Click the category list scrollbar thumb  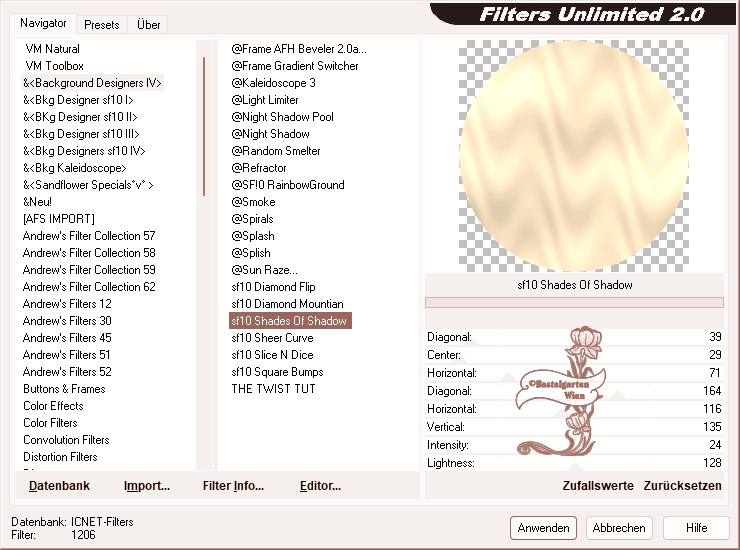[x=204, y=127]
